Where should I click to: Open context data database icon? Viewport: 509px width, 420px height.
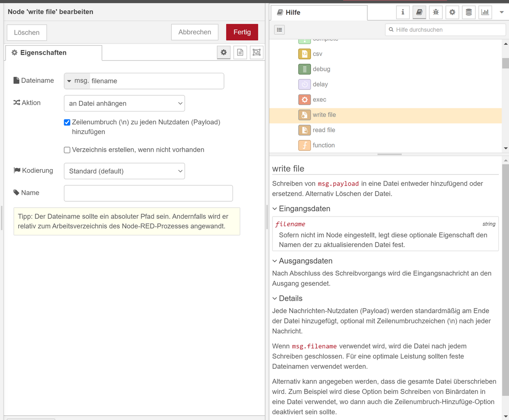click(x=469, y=12)
